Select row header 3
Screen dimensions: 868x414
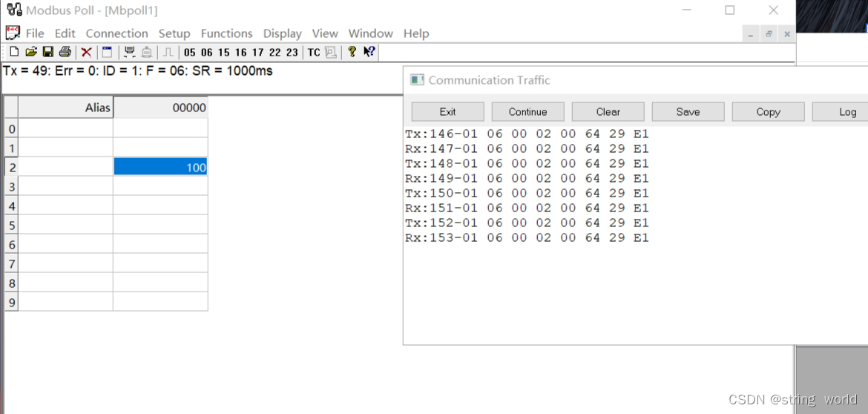(x=12, y=186)
